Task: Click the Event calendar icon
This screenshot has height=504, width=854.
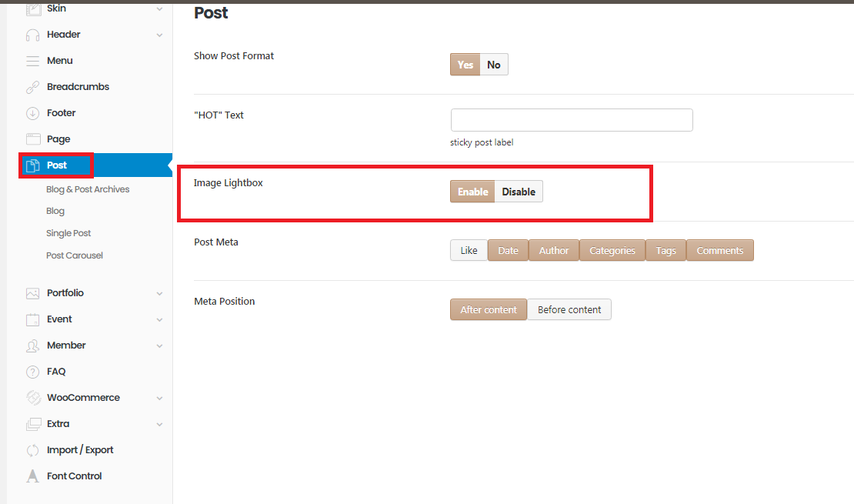Action: tap(32, 319)
